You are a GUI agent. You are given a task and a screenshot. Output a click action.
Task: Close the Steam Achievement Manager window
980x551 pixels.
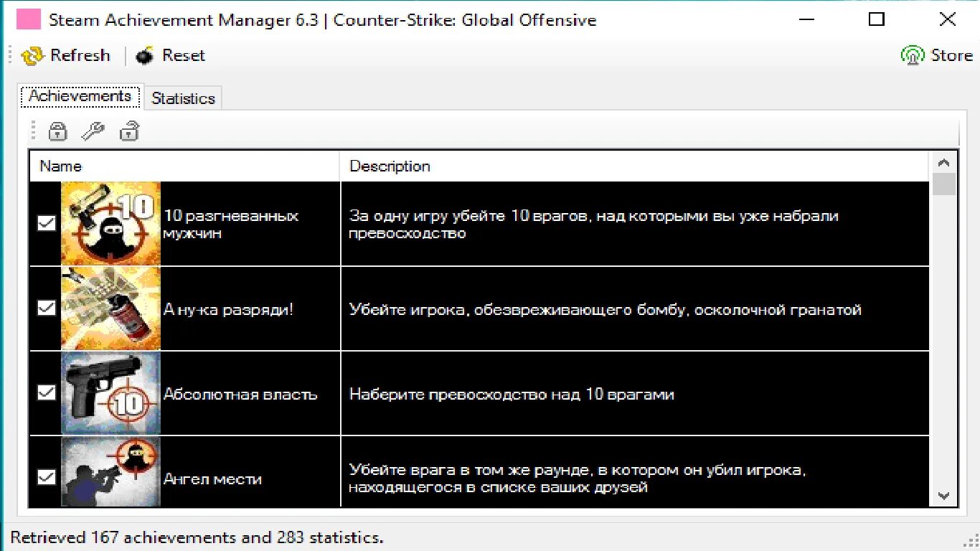click(x=948, y=19)
